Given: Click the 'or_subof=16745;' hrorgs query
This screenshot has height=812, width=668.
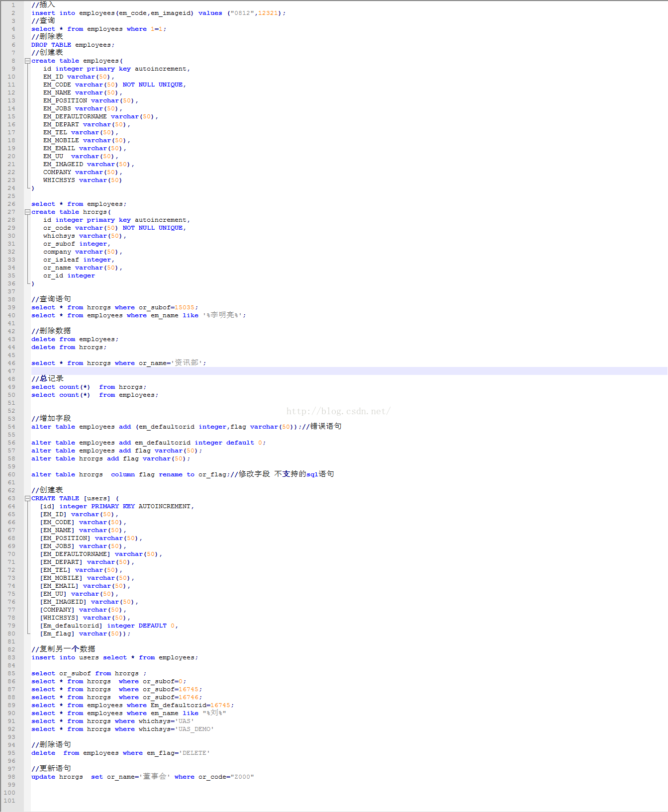Looking at the screenshot, I should pyautogui.click(x=117, y=689).
